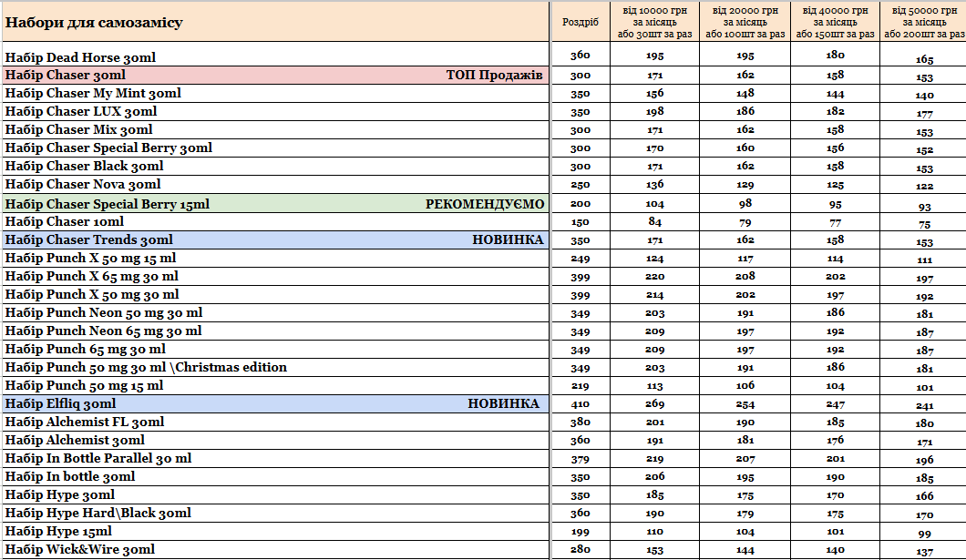Select the "Роздріб" column header

pos(581,22)
